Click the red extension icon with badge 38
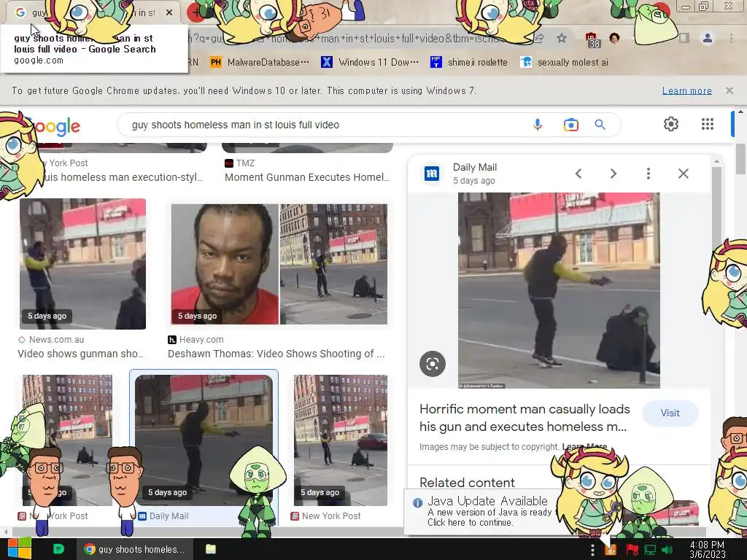The image size is (747, 560). coord(592,40)
